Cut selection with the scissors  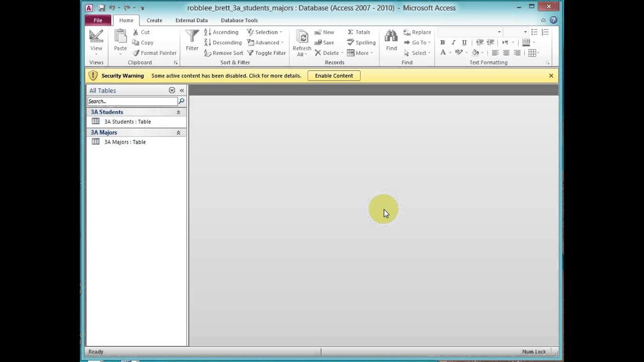pos(141,32)
